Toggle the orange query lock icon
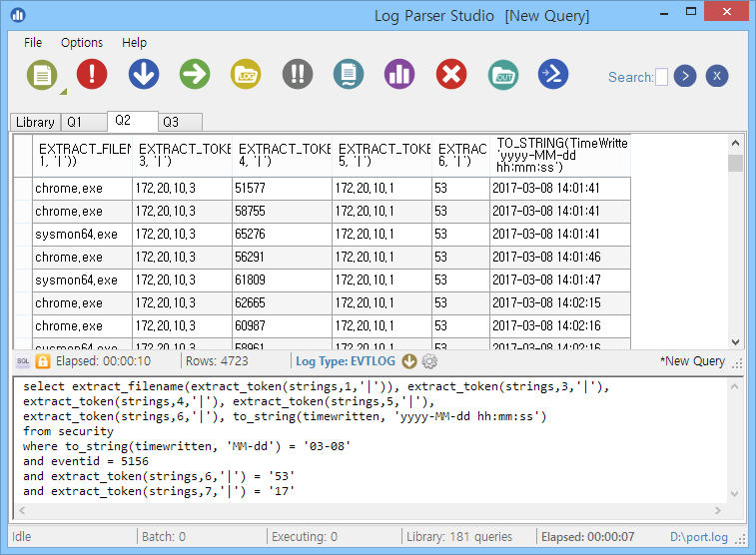756x555 pixels. click(x=43, y=361)
